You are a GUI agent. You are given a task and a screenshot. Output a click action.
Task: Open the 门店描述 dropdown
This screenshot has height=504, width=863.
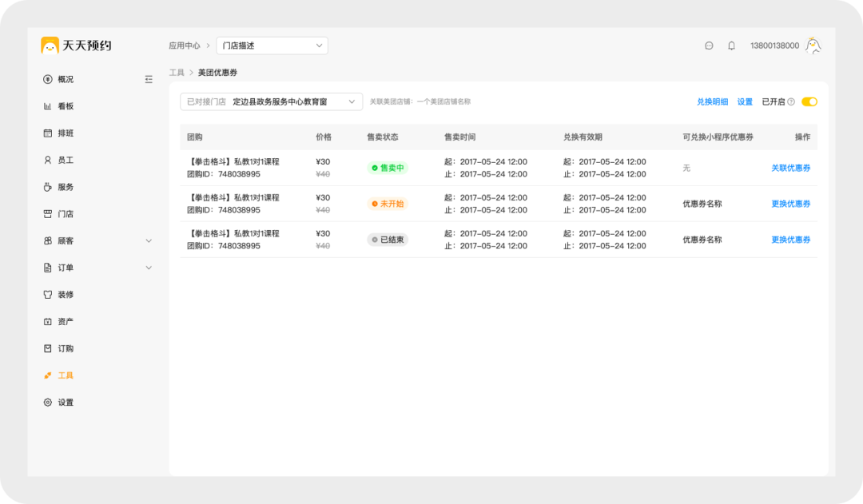point(272,46)
